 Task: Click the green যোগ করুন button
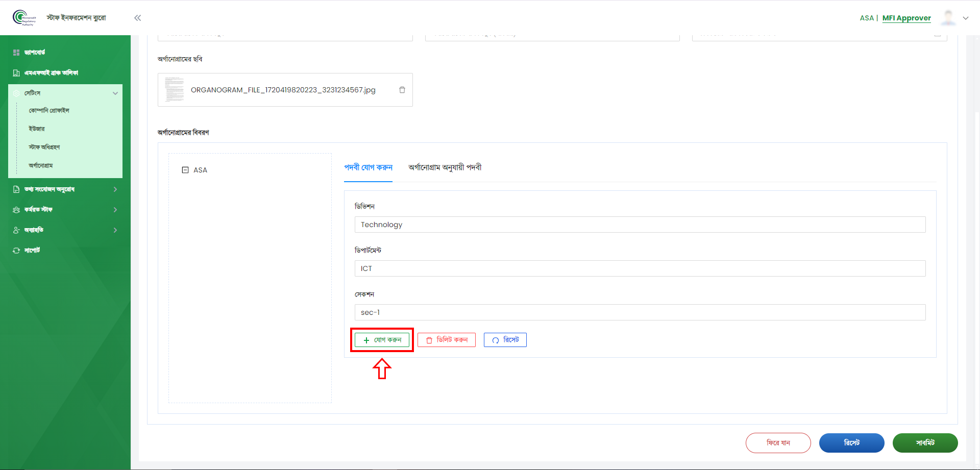382,340
